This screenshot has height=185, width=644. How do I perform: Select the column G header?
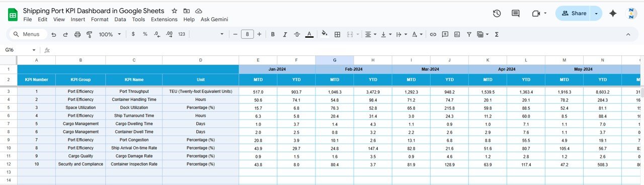pyautogui.click(x=335, y=60)
